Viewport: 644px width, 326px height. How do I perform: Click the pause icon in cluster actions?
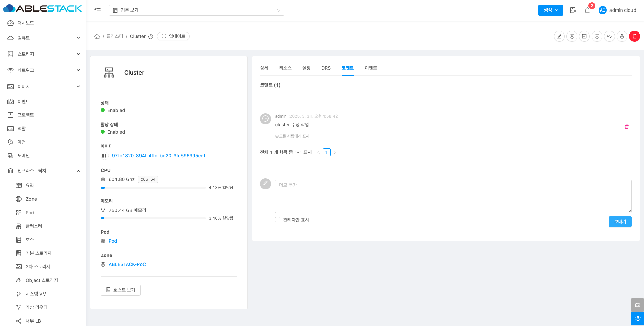[x=572, y=36]
